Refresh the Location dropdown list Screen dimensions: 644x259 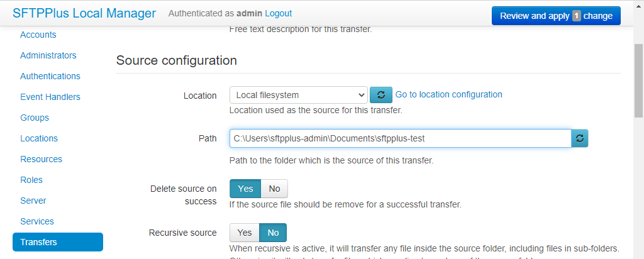[380, 95]
